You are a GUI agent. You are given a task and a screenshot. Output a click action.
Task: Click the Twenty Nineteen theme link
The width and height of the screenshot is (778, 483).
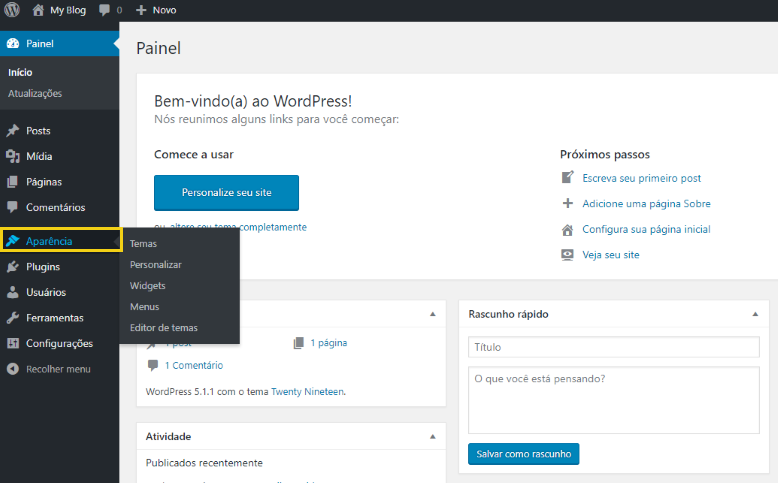pos(308,392)
